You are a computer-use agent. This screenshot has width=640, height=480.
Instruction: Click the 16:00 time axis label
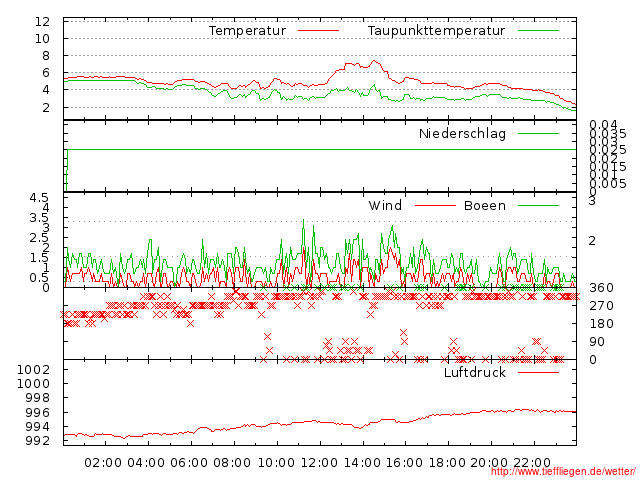pyautogui.click(x=404, y=463)
